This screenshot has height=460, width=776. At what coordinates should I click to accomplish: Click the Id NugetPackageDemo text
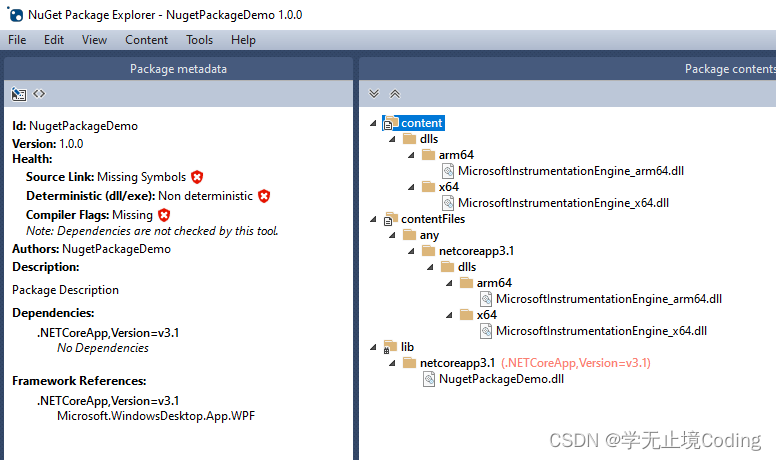click(x=75, y=126)
